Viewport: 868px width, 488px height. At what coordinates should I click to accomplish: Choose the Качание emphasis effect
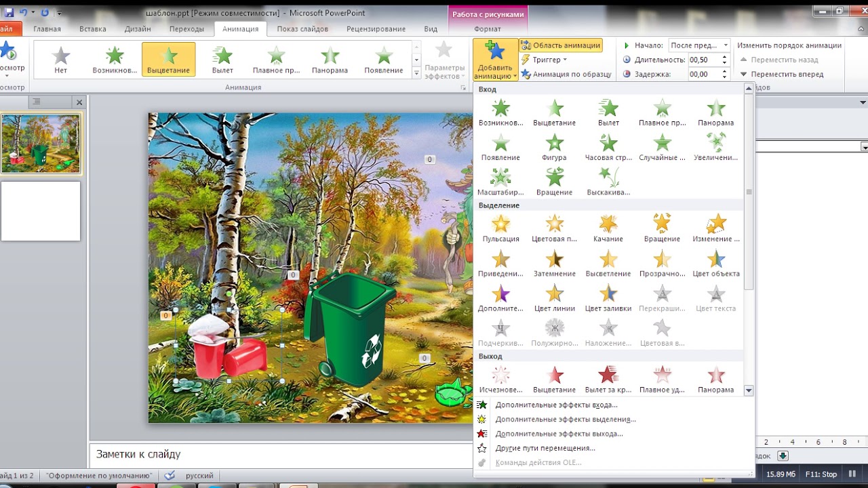pyautogui.click(x=608, y=228)
